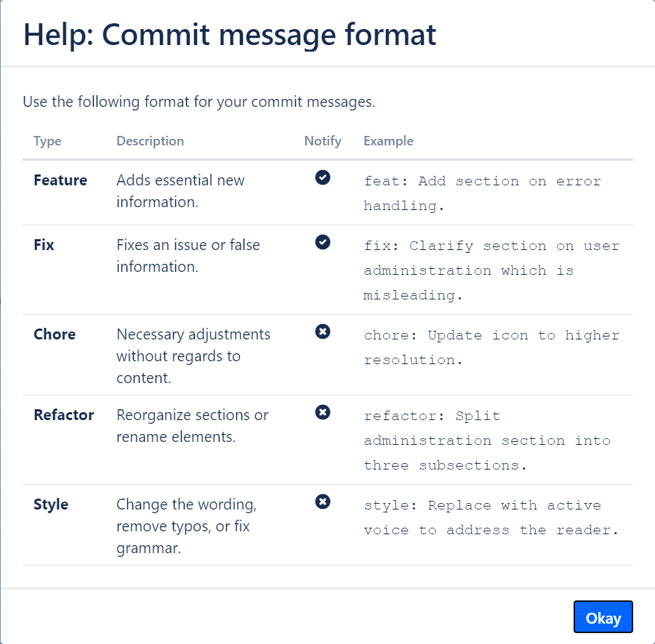The image size is (655, 644).
Task: Click the Style notify cross icon
Action: 321,502
